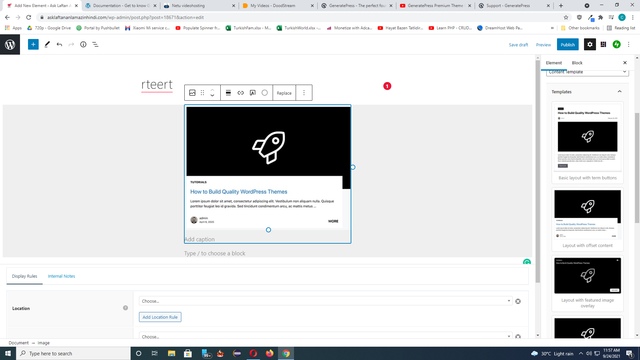
Task: Switch to the Element sidebar tab
Action: pyautogui.click(x=553, y=63)
